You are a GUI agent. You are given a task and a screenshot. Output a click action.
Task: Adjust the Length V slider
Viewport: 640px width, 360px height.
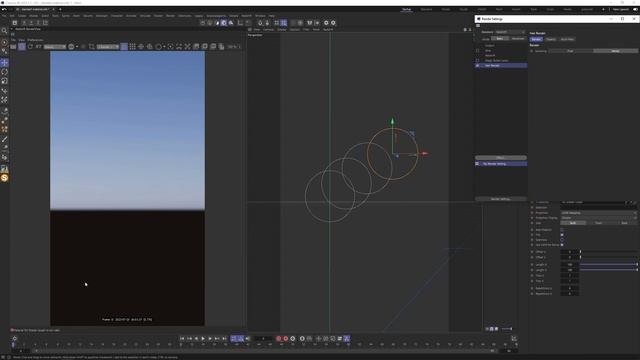pyautogui.click(x=609, y=270)
